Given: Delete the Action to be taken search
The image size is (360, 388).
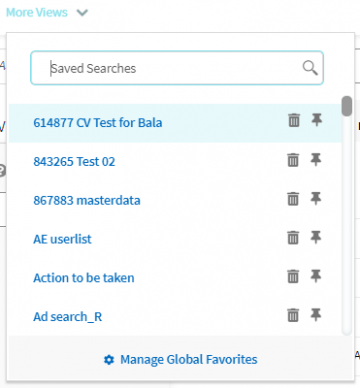Looking at the screenshot, I should pyautogui.click(x=293, y=276).
